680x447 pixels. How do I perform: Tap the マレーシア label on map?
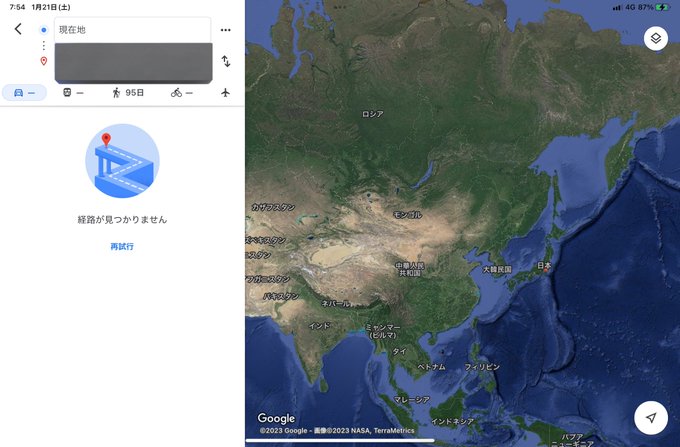click(x=412, y=399)
